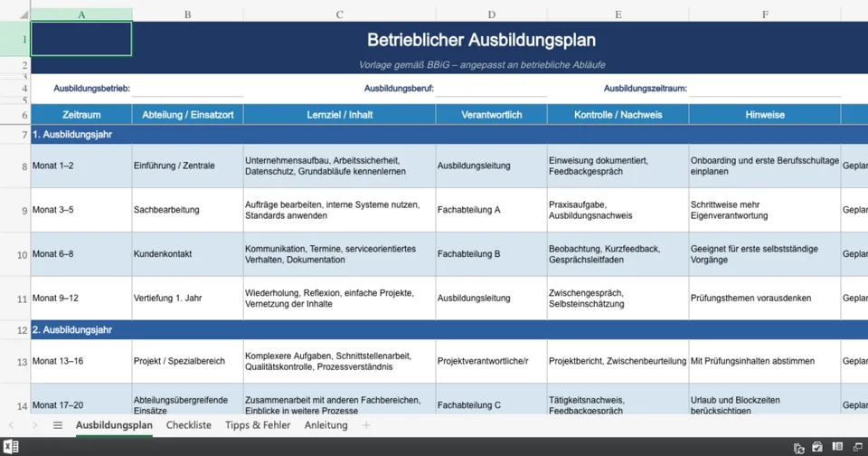868x456 pixels.
Task: Select cell 'Praxisaufgabe, Ausbildungsnachweis'
Action: tap(618, 210)
